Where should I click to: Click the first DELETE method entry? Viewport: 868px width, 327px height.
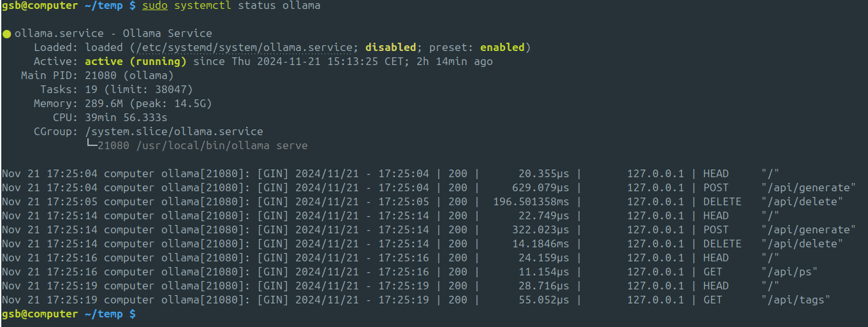point(722,202)
